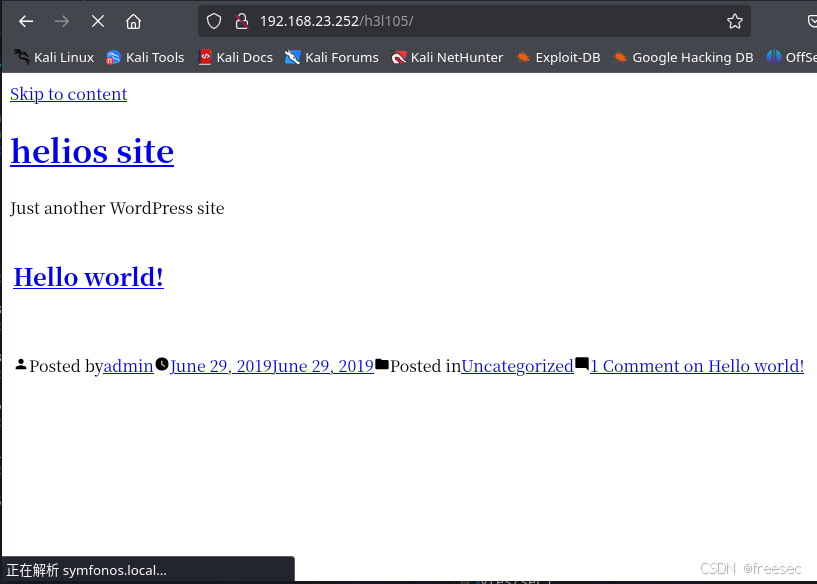Open the Kali Docs bookmark

pos(236,57)
